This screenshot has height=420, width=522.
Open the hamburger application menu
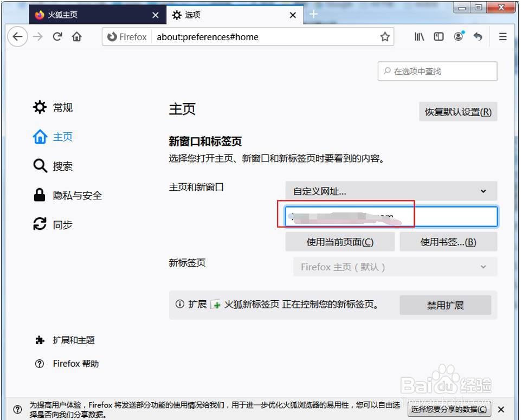coord(502,37)
